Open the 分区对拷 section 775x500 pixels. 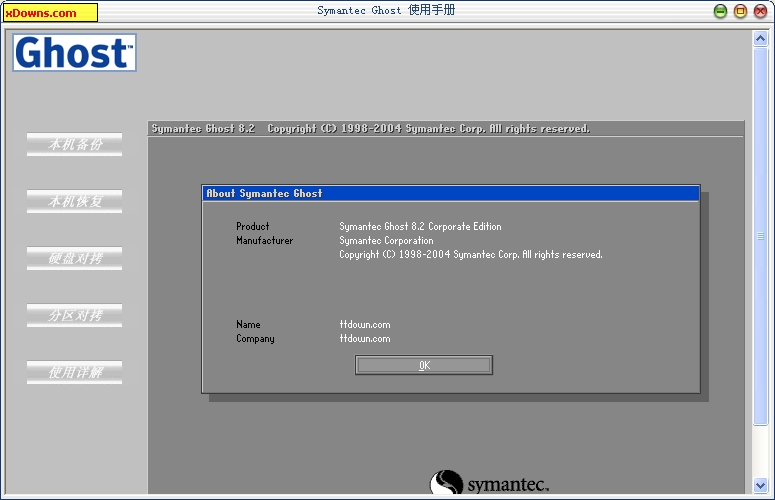[74, 315]
